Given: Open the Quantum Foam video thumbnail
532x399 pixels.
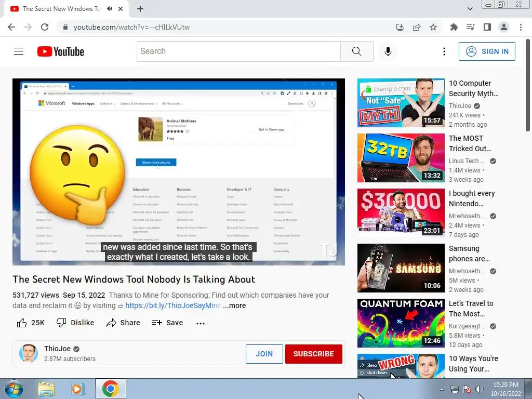Looking at the screenshot, I should pos(401,323).
